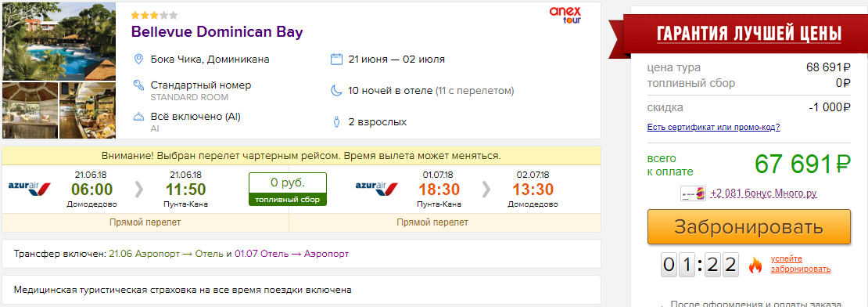Click the outbound Azur Air airline logo
This screenshot has width=868, height=307.
pos(30,188)
